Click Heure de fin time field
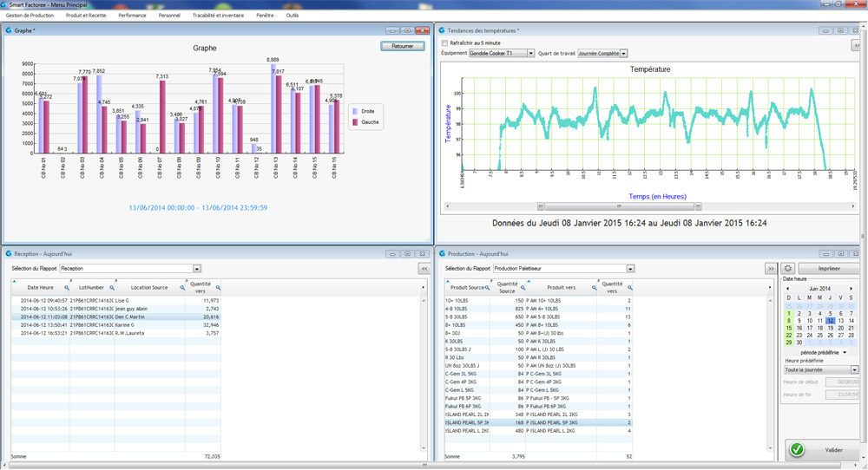Screen dimensions: 868x470 click(842, 395)
